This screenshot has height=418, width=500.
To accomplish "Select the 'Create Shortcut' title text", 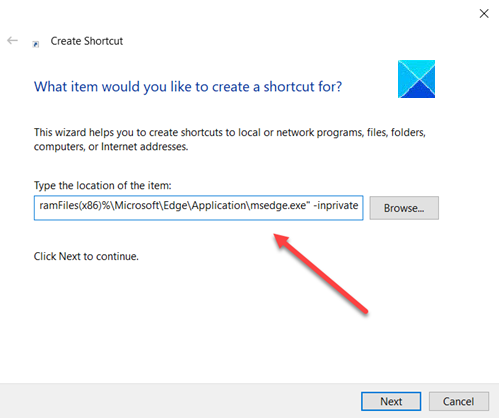I will pyautogui.click(x=87, y=41).
